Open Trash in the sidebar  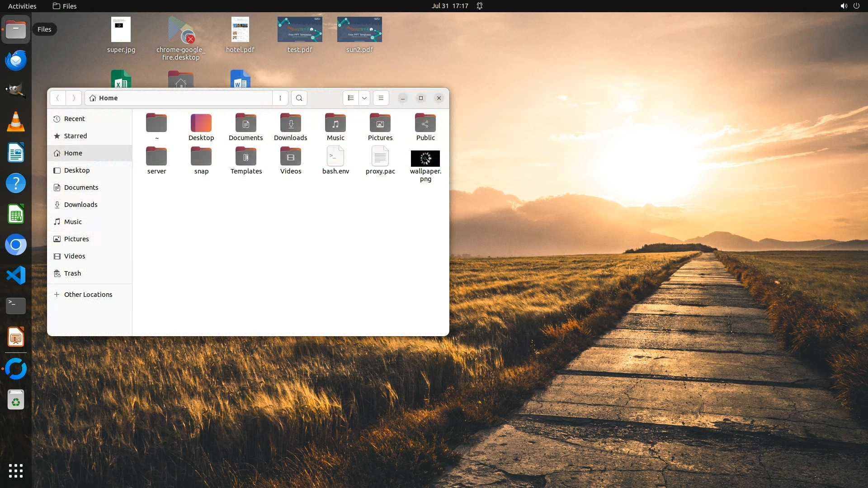pyautogui.click(x=72, y=273)
